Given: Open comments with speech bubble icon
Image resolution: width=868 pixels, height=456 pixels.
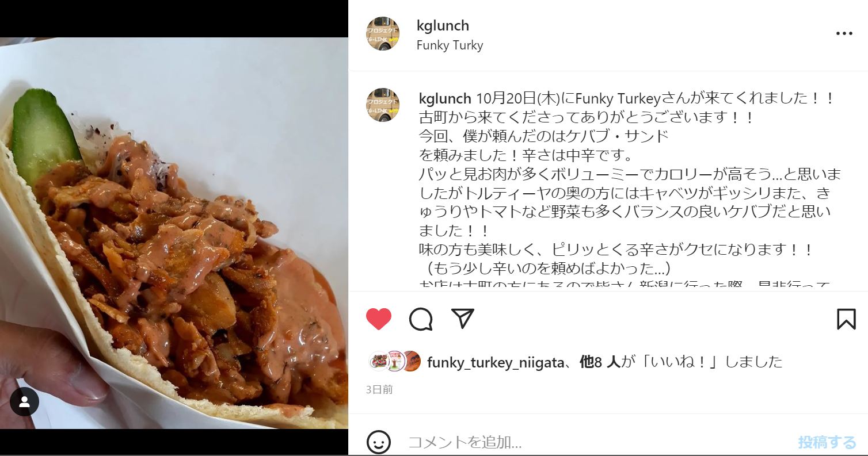Looking at the screenshot, I should pos(421,319).
